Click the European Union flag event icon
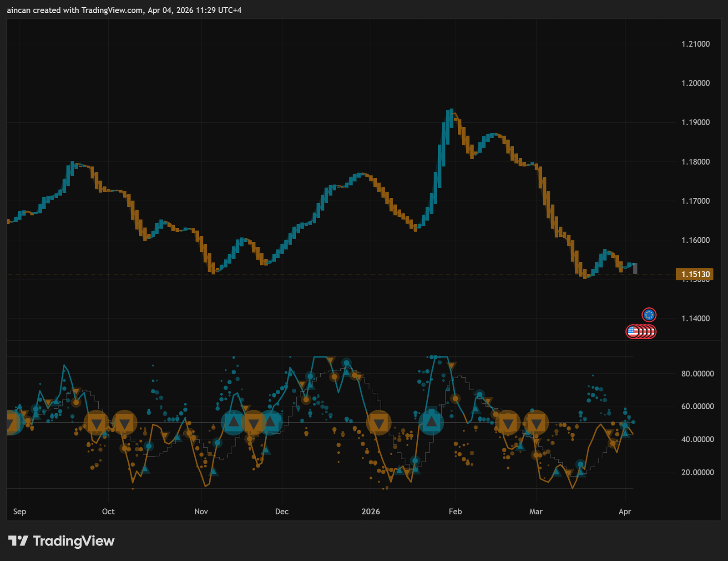This screenshot has height=561, width=728. [649, 315]
